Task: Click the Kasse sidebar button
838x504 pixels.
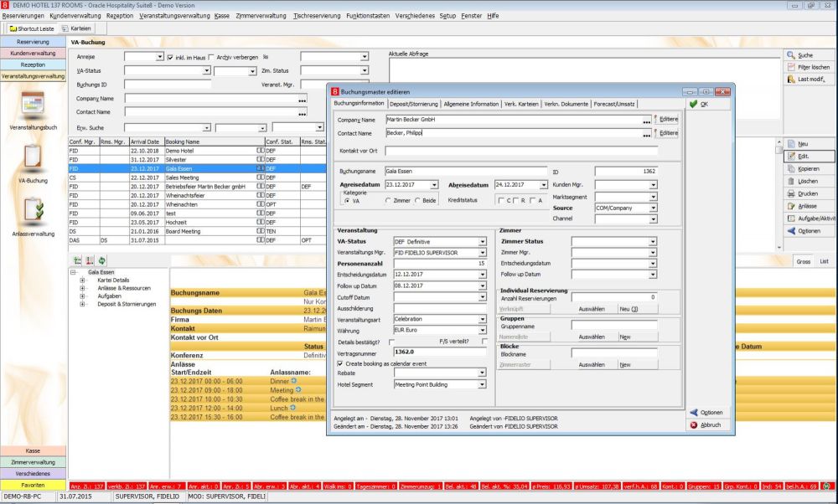Action: pos(33,450)
